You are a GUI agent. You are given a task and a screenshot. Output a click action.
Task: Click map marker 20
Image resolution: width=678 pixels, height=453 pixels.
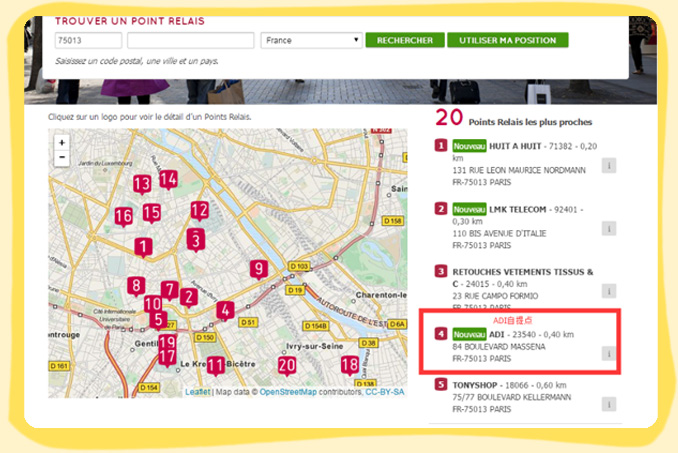287,366
